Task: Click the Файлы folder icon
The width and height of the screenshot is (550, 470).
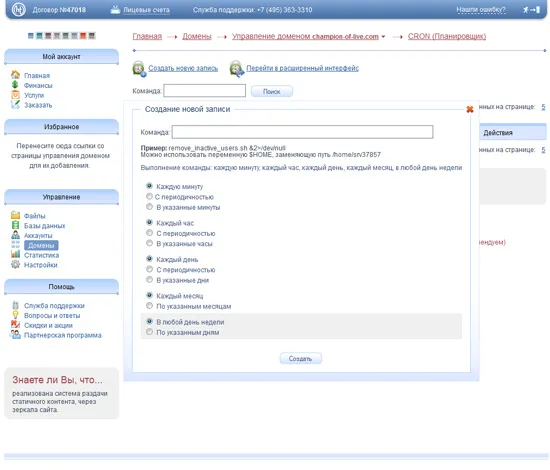Action: coord(15,215)
